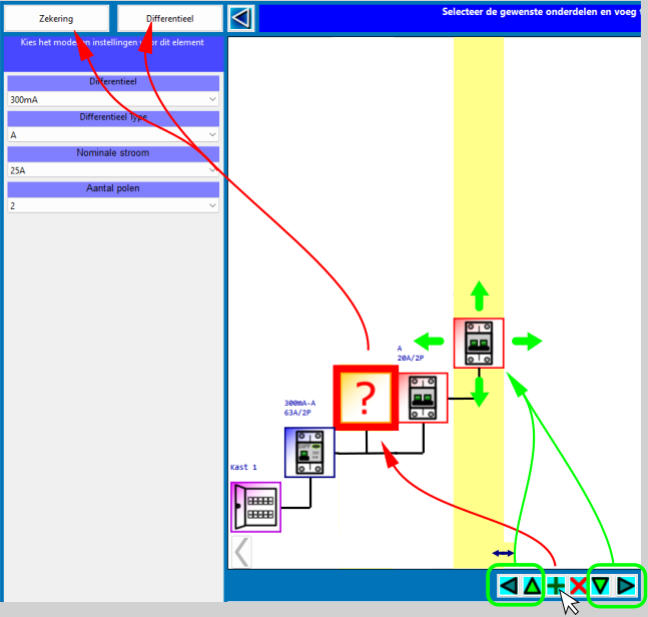Open the Differentieel Type dropdown

pyautogui.click(x=112, y=135)
